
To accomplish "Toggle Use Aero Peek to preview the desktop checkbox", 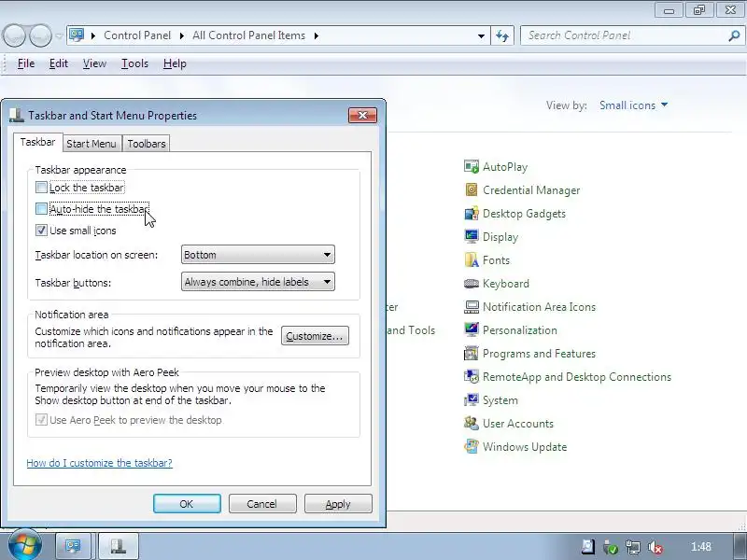I will tap(41, 419).
